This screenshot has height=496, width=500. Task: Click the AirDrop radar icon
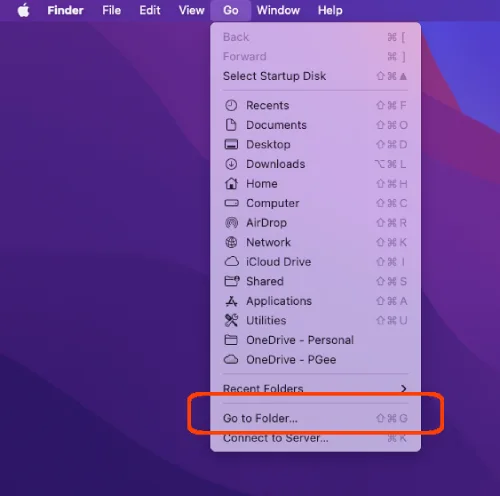(231, 223)
